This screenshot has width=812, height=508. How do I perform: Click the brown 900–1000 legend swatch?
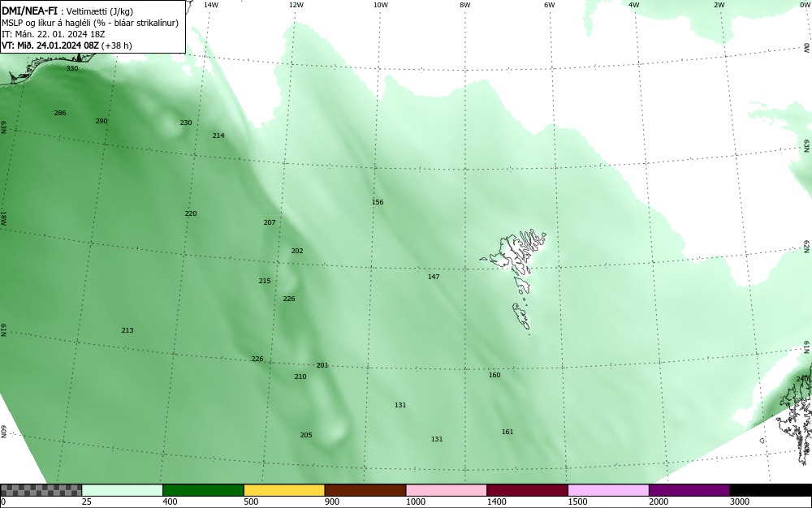pos(365,490)
